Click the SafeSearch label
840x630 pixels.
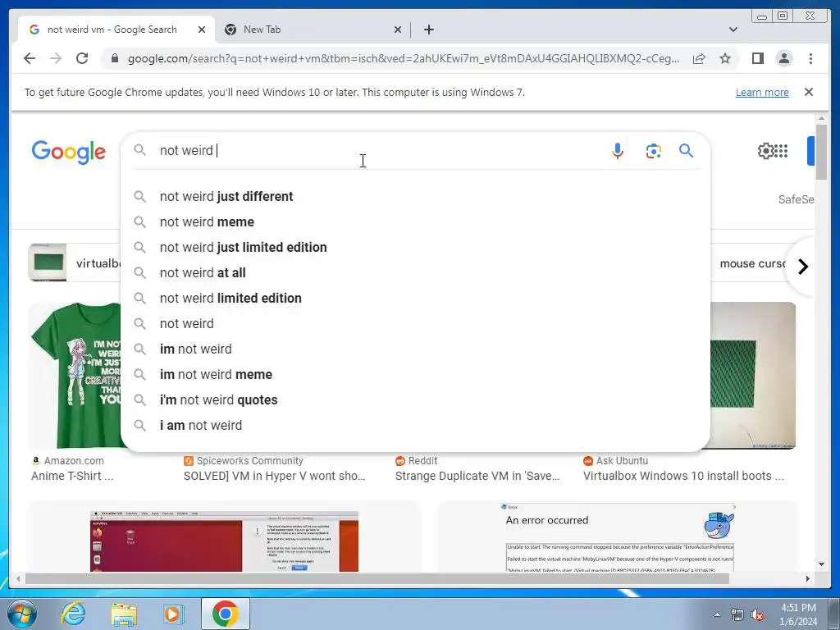point(796,199)
